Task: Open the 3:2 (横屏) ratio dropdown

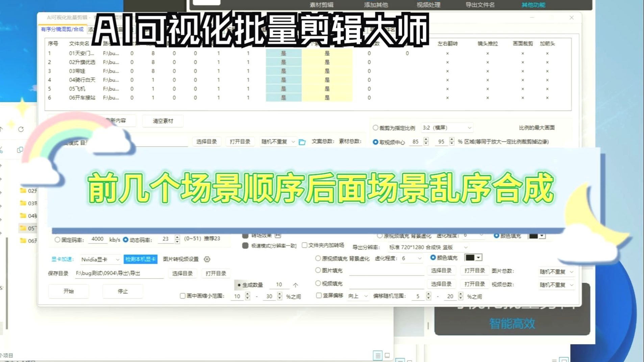Action: point(447,128)
